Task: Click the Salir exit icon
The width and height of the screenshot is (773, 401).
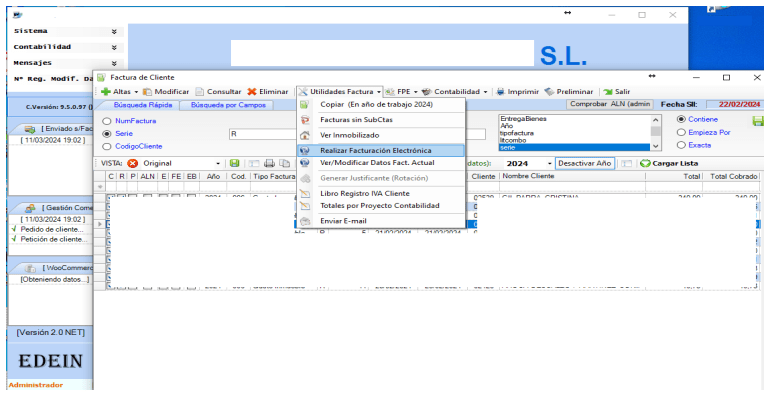Action: 608,92
